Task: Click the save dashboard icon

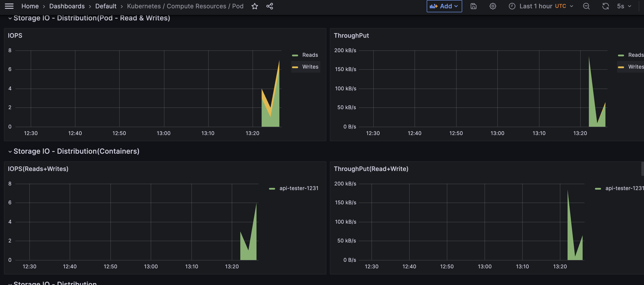Action: click(473, 6)
